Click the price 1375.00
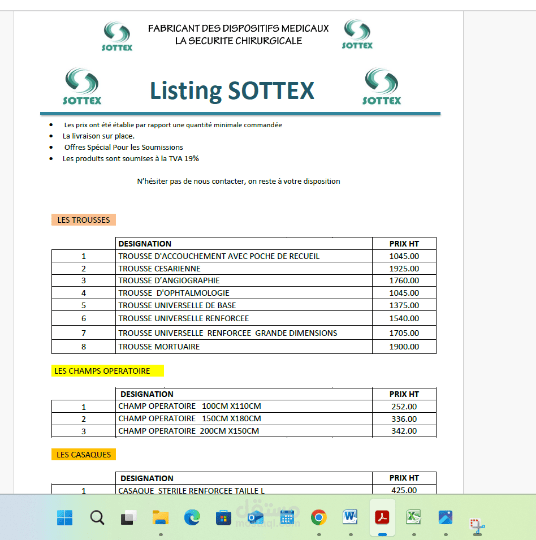 pos(404,305)
